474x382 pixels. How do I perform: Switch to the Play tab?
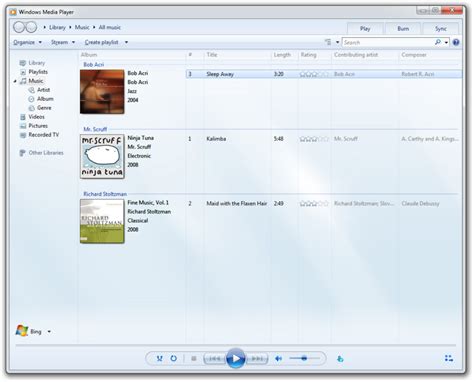[x=365, y=29]
